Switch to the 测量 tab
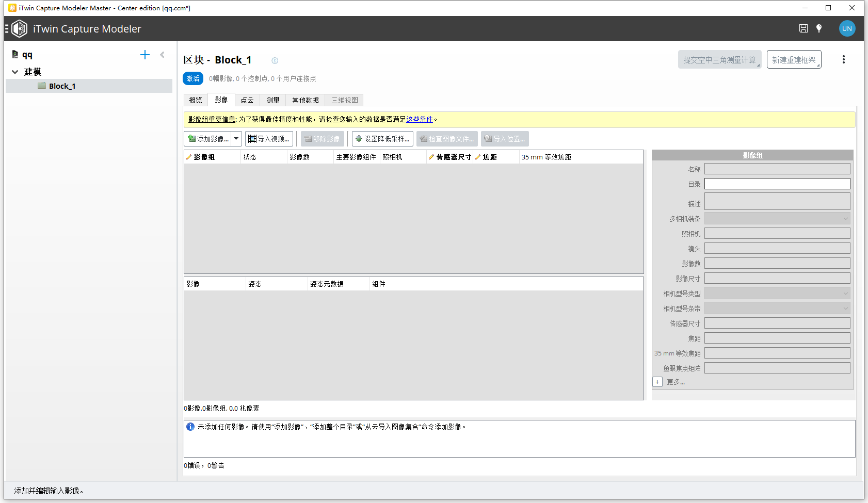This screenshot has width=868, height=503. [273, 100]
